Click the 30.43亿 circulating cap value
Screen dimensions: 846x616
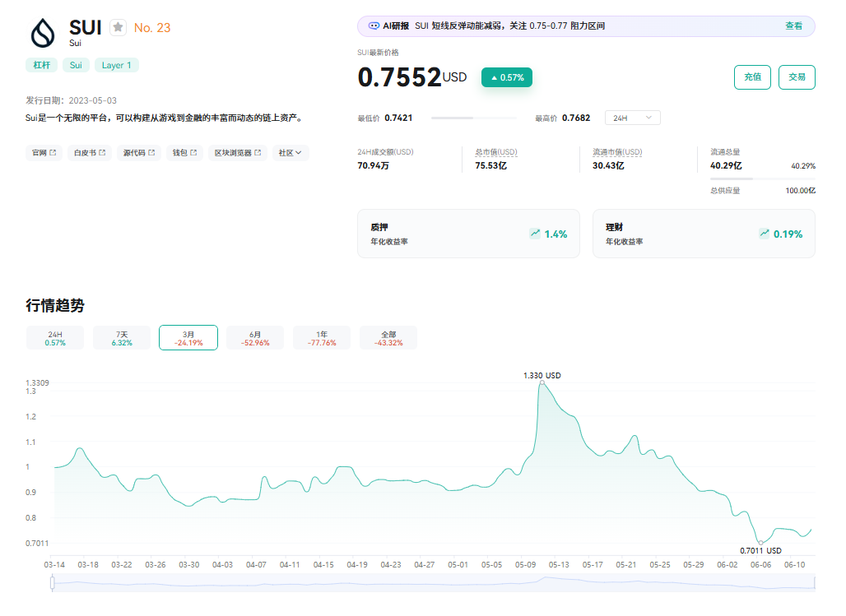click(608, 165)
